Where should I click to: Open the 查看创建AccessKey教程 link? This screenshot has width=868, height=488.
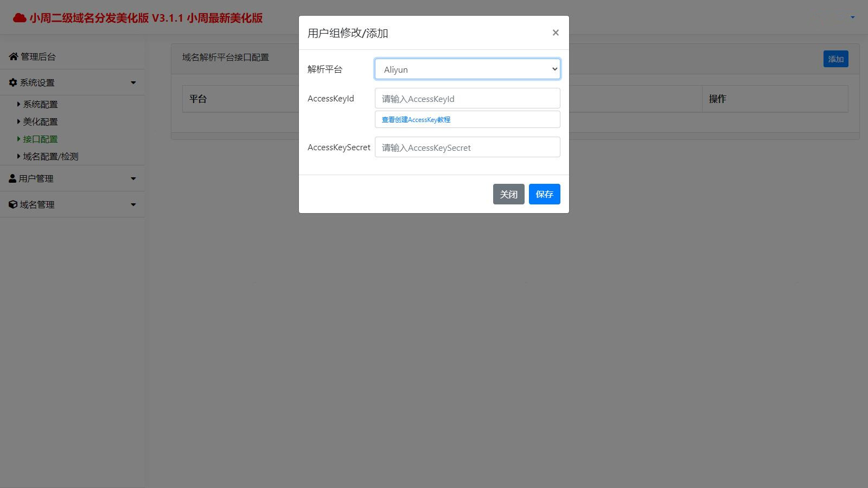(416, 119)
